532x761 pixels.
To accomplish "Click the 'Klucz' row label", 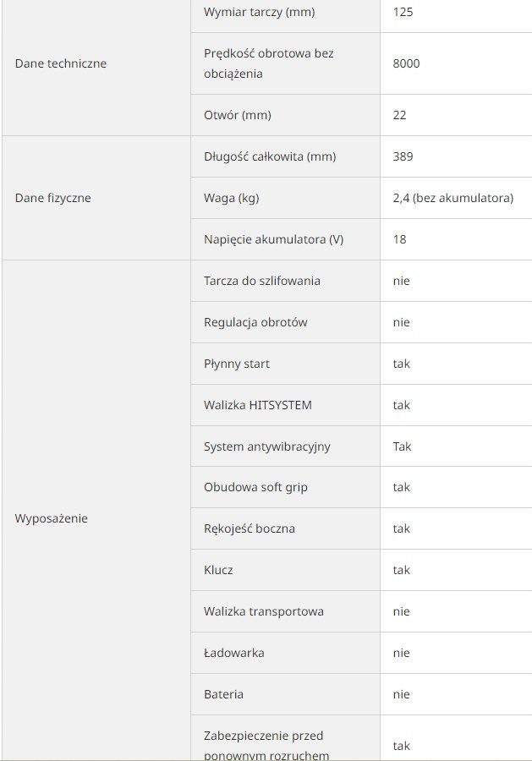I will tap(218, 570).
